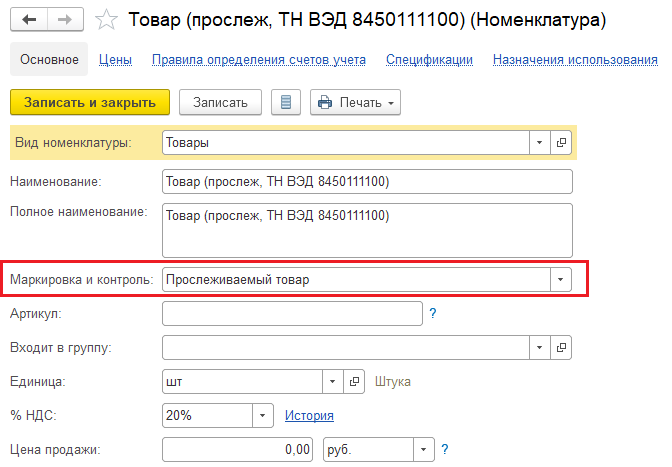Go forward with the right arrow button

pyautogui.click(x=65, y=19)
